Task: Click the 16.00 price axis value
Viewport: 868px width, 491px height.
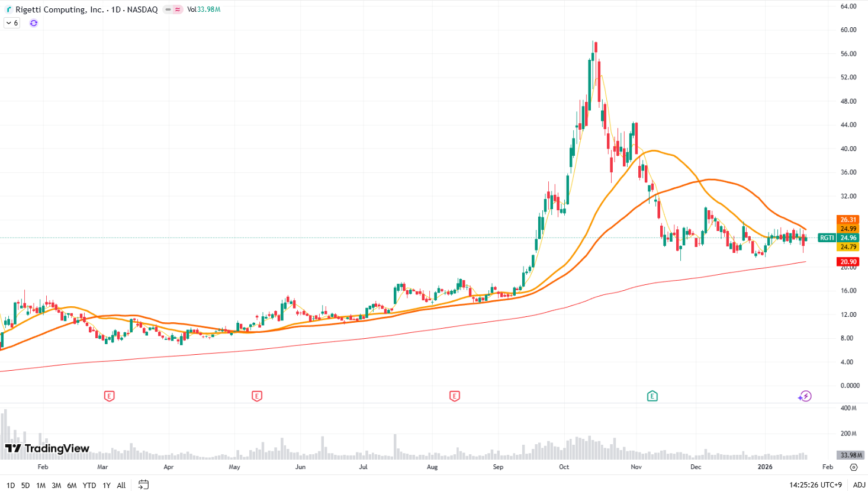Action: click(x=848, y=291)
